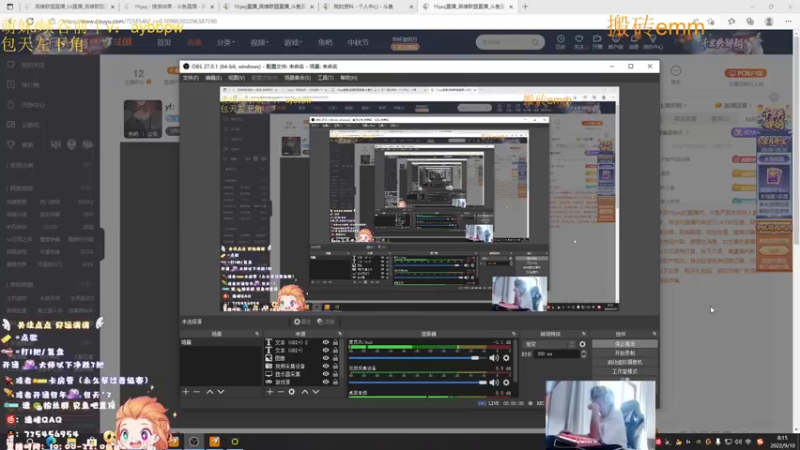Adjust second mixer channel volume slider
800x450 pixels.
coord(417,382)
